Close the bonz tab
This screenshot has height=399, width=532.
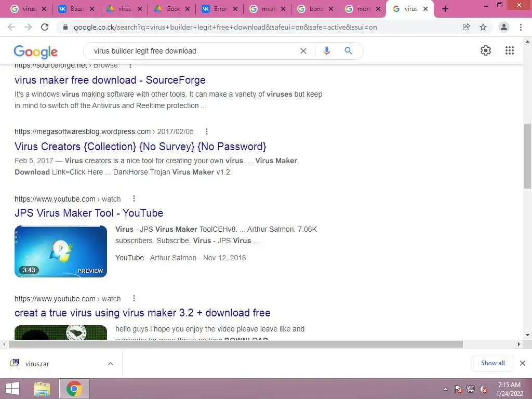coord(331,9)
